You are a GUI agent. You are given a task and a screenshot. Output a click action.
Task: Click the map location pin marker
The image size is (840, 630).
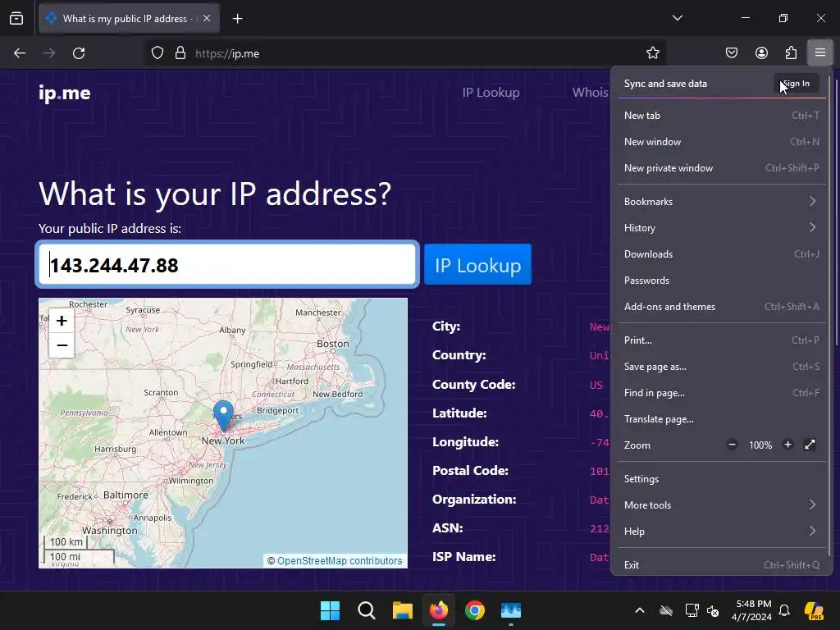223,415
